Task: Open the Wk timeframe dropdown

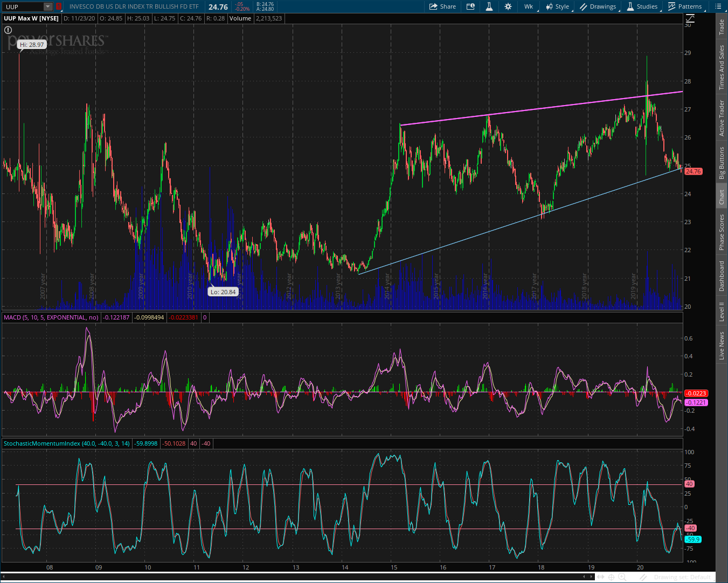Action: [x=529, y=6]
